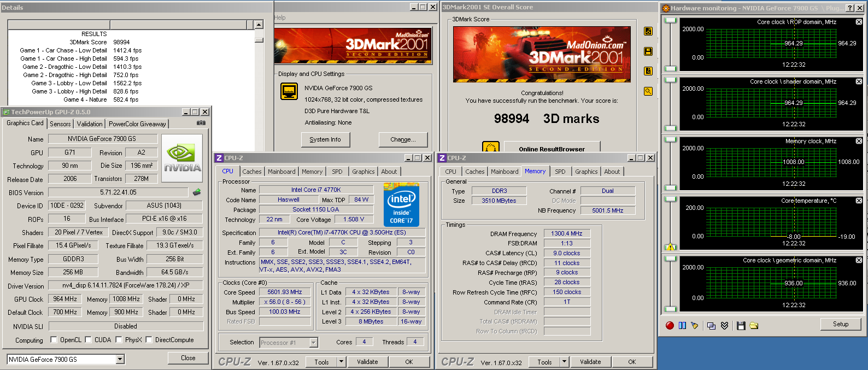The width and height of the screenshot is (868, 370).
Task: Click the scroll up arrow in Details results list
Action: [x=259, y=25]
